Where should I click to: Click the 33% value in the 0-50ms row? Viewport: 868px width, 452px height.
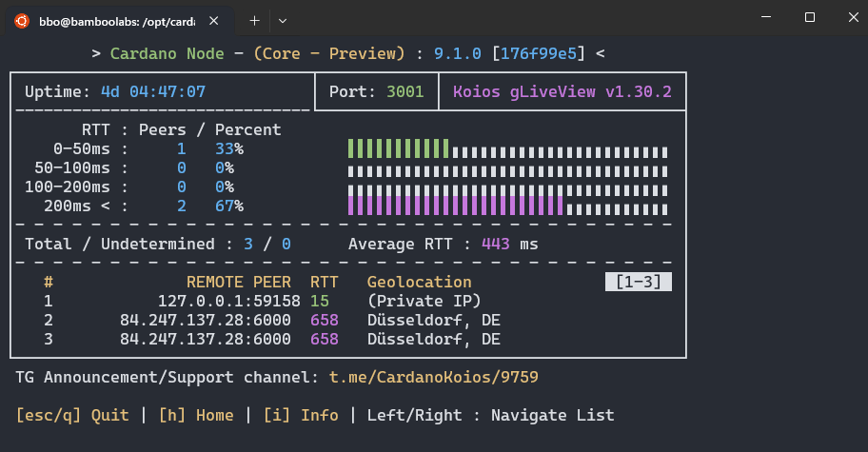coord(229,148)
